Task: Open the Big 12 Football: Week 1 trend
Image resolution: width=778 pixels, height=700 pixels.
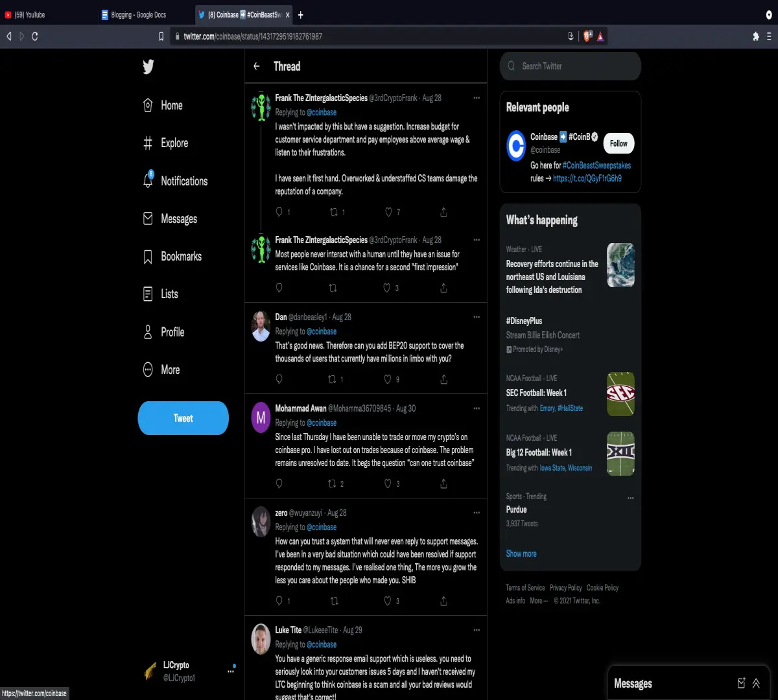Action: (539, 452)
